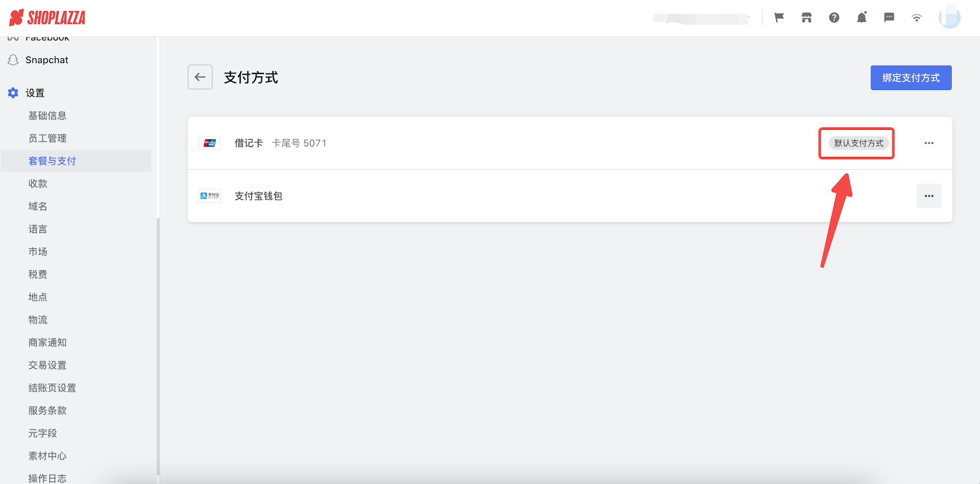
Task: Open the notifications bell
Action: (x=862, y=18)
